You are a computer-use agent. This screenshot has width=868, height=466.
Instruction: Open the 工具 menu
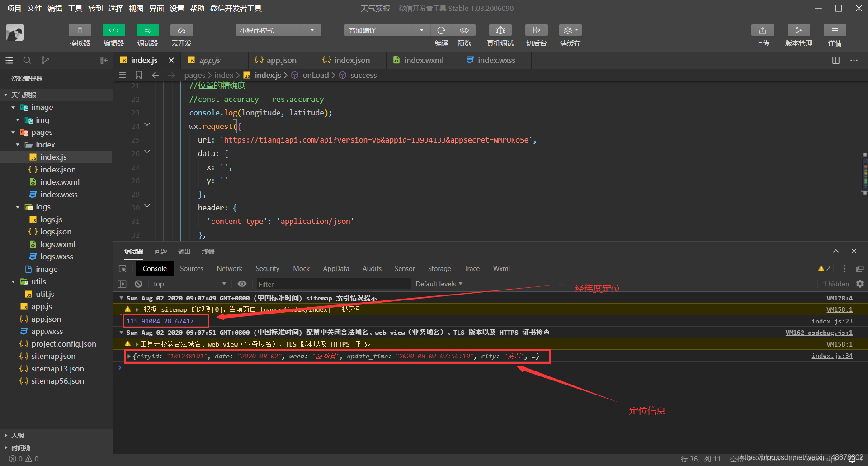pos(75,8)
